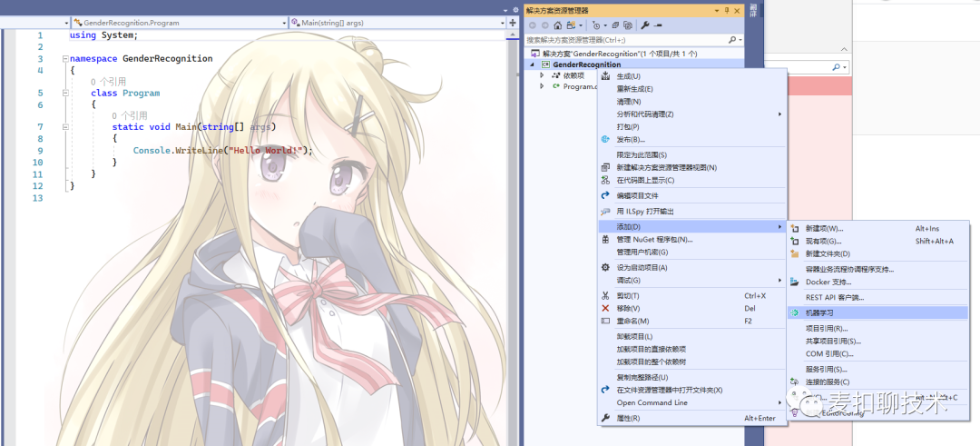Screen dimensions: 980x446
Task: Click the highlighted 添加(D) add entry
Action: point(691,226)
